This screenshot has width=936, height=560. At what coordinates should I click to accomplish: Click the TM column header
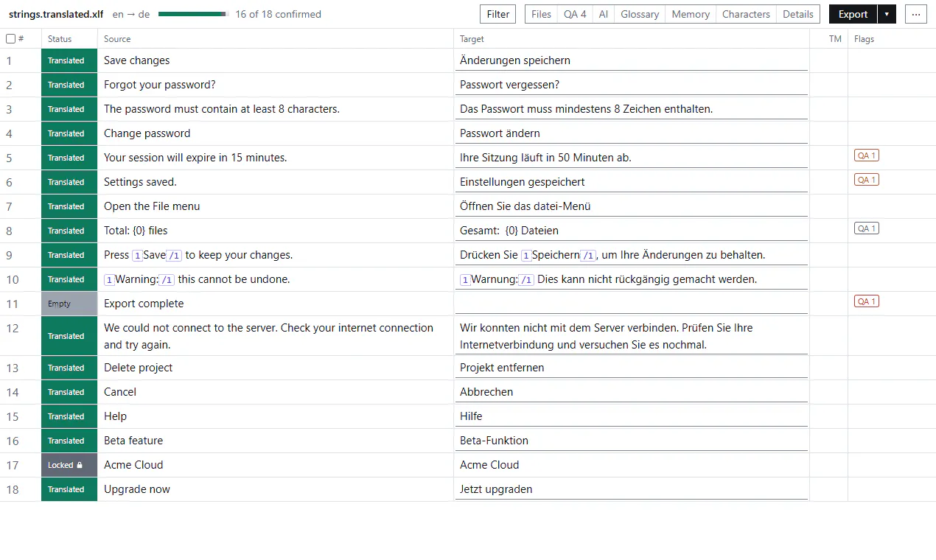pos(835,39)
